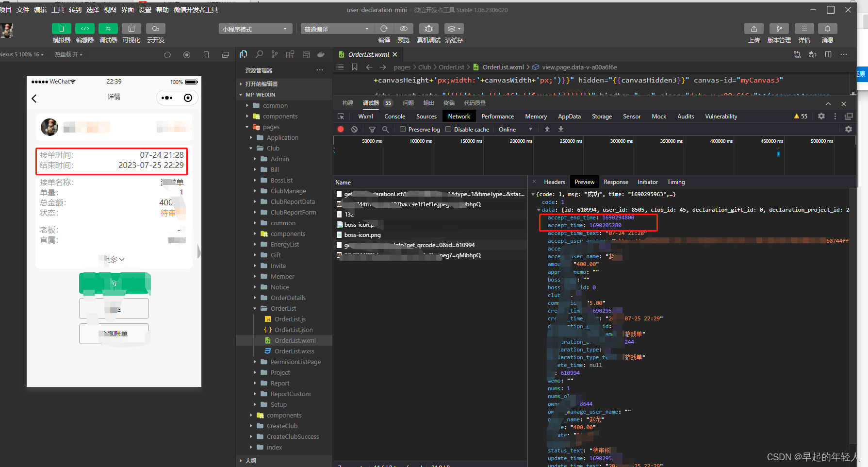Click the 上传 upload button
Viewport: 868px width, 467px height.
coord(754,29)
